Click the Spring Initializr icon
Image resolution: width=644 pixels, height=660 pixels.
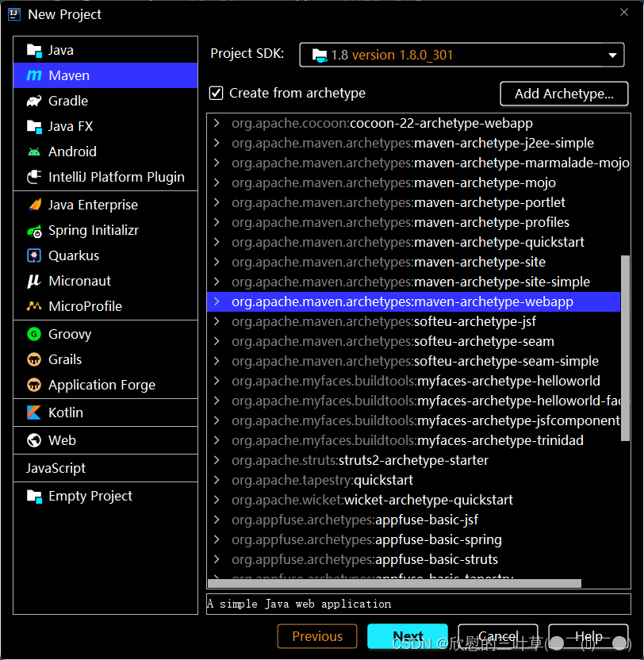click(34, 231)
